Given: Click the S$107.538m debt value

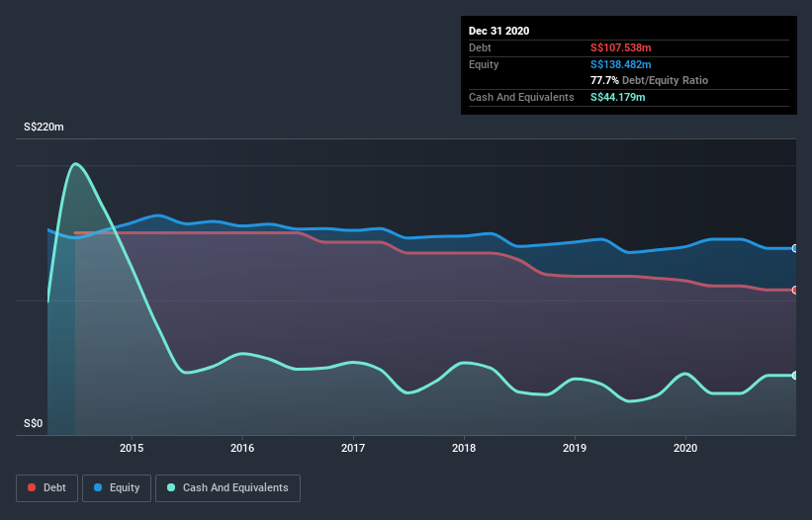Looking at the screenshot, I should pos(621,47).
